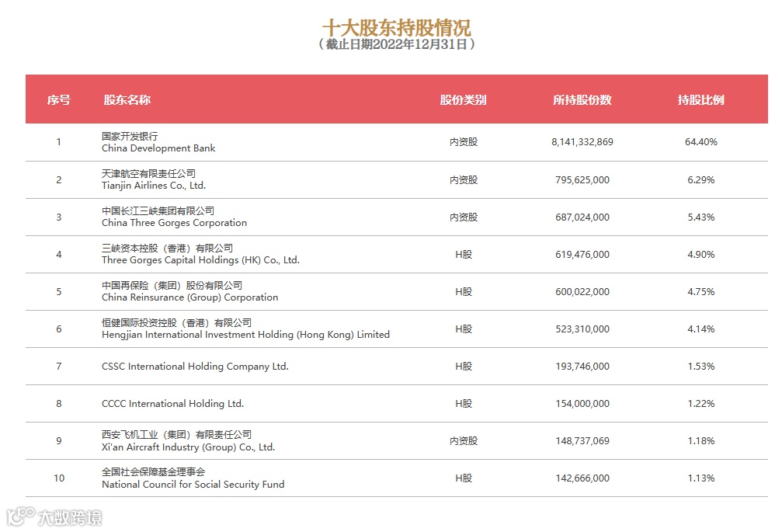Click the 序号 column header

pyautogui.click(x=59, y=99)
